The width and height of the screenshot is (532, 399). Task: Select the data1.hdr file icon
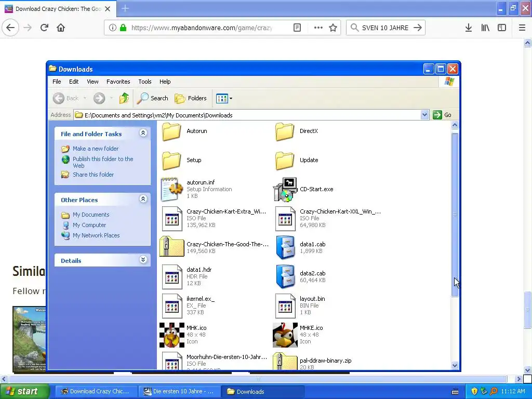pyautogui.click(x=171, y=276)
